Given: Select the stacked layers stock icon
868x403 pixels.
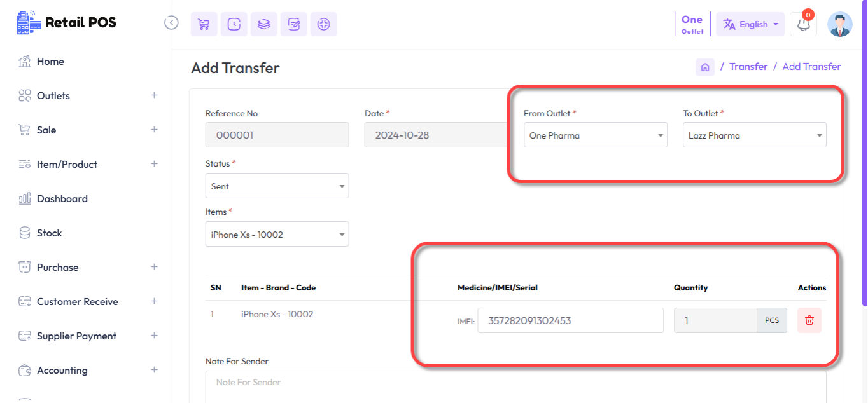Looking at the screenshot, I should [263, 24].
